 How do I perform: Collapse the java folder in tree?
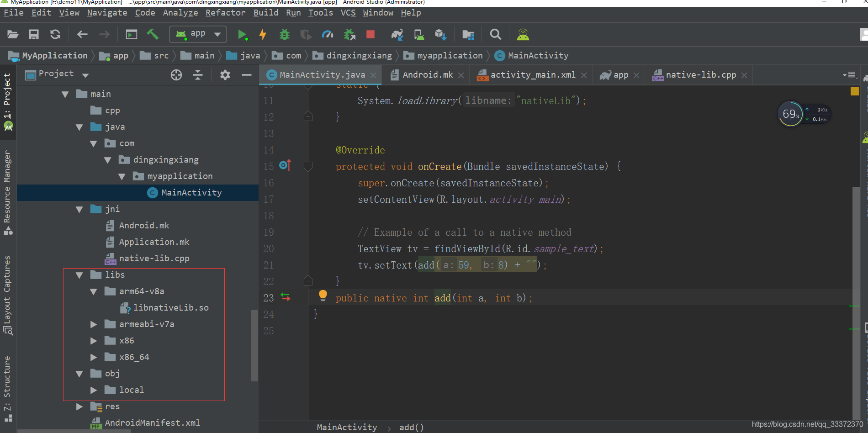pos(79,127)
